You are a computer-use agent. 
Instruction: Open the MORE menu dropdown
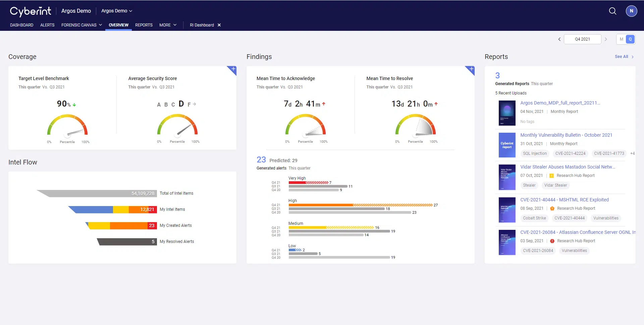[168, 25]
